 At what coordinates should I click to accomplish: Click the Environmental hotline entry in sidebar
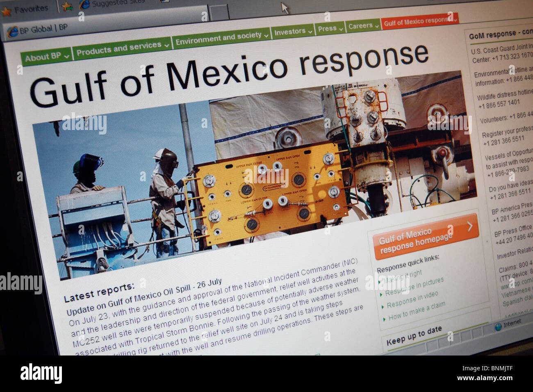coord(503,76)
